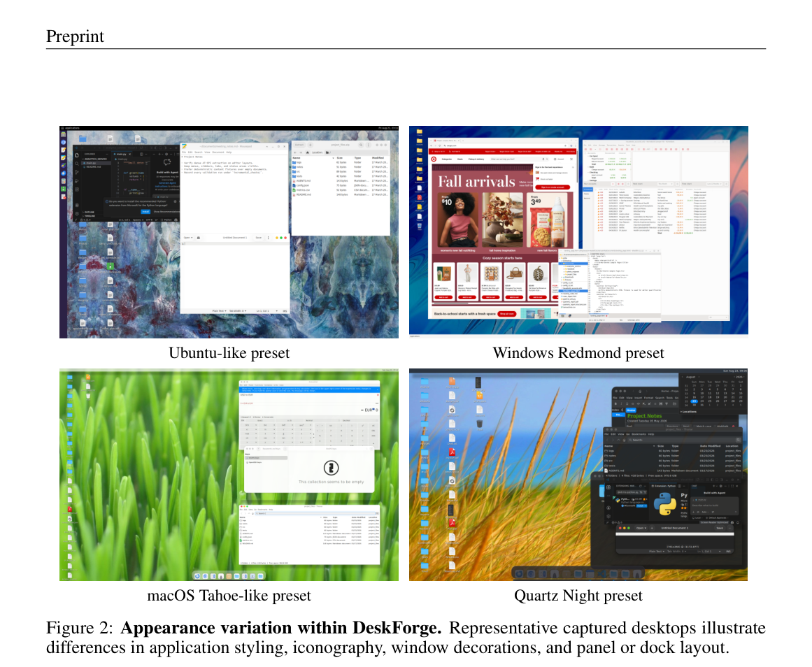Open Search icon in Ubuntu-like VS Code sidebar
Viewport: 812px width, 667px height.
click(x=77, y=164)
